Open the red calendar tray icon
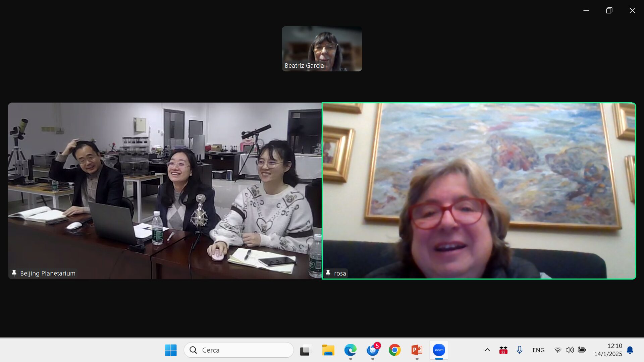The height and width of the screenshot is (362, 644). [503, 350]
